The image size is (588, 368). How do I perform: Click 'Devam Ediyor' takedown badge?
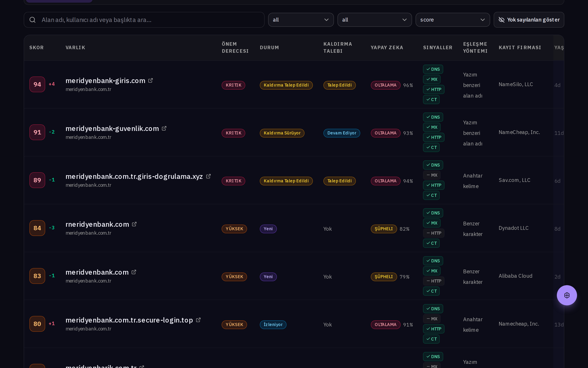342,133
